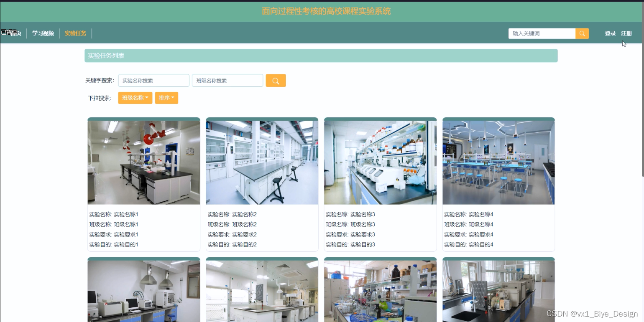Click into the 实验名称搜索 input field
The width and height of the screenshot is (644, 322).
(154, 81)
